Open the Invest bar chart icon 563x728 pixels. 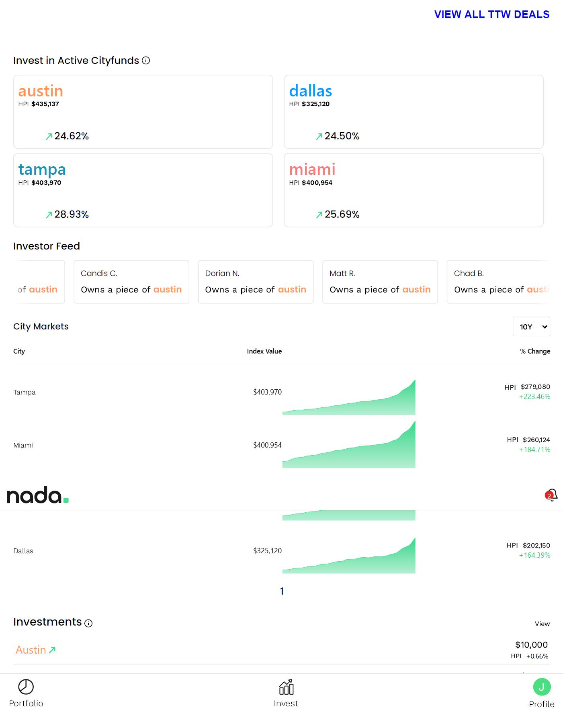[x=286, y=687]
